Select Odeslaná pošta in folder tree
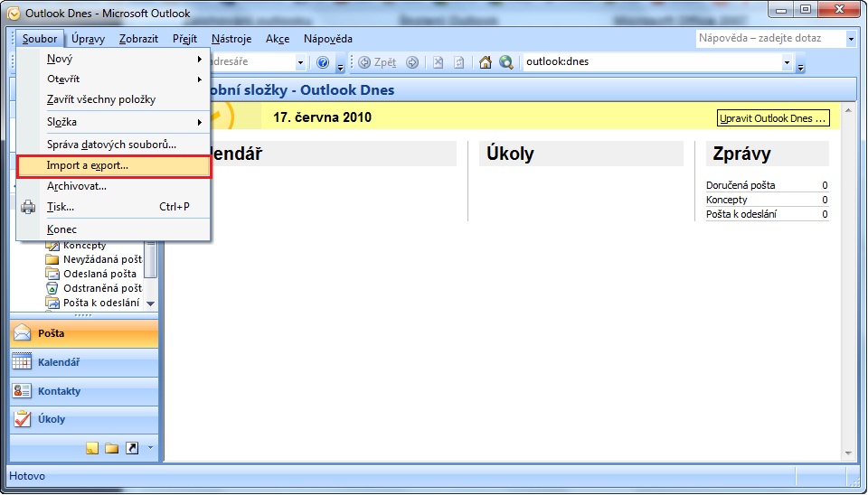 click(x=99, y=274)
